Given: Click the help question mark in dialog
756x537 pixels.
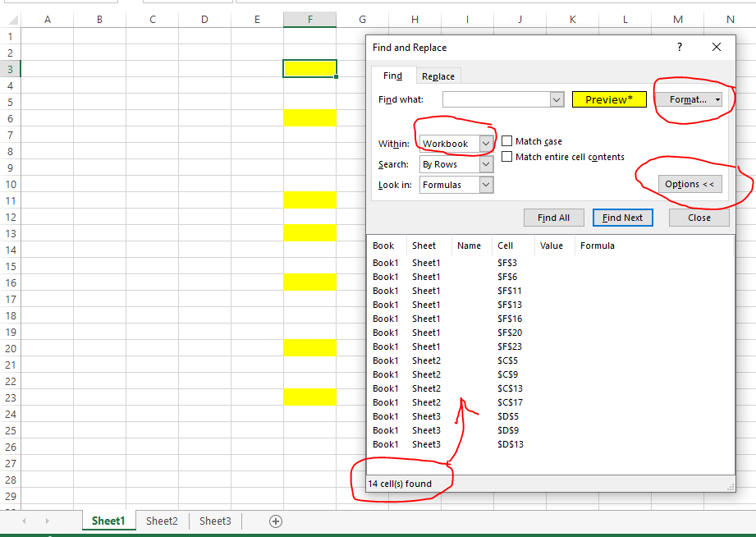Looking at the screenshot, I should pyautogui.click(x=680, y=47).
